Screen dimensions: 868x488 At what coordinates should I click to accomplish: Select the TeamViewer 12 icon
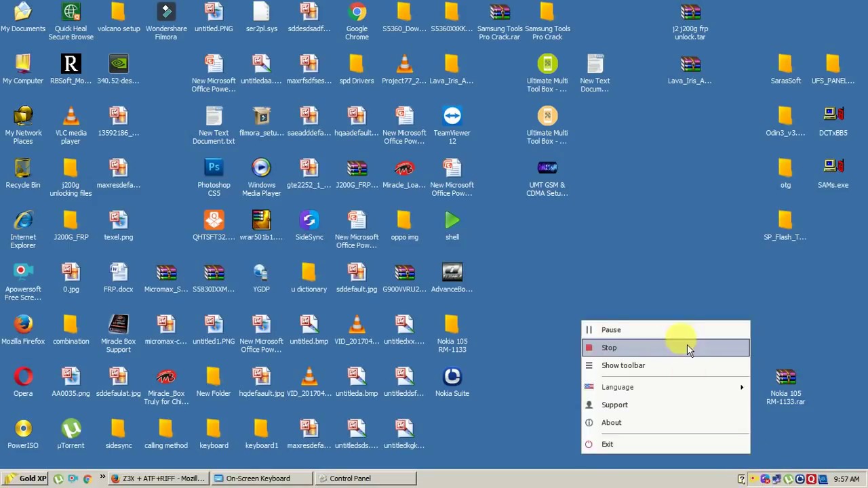click(x=452, y=125)
